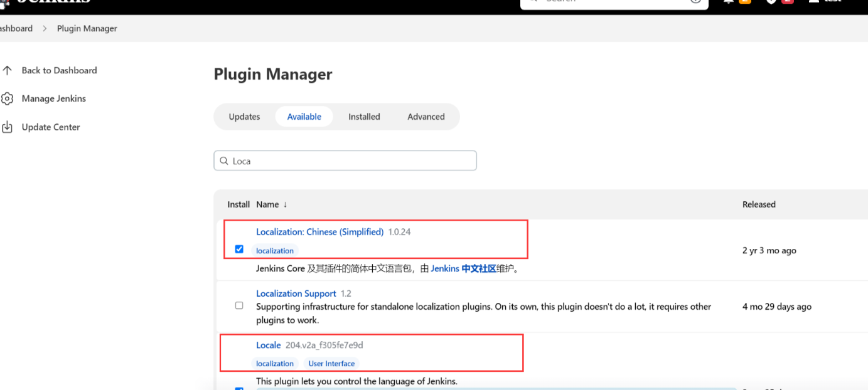Screen dimensions: 868x390
Task: Click the localization tag under Locale plugin
Action: tap(275, 364)
